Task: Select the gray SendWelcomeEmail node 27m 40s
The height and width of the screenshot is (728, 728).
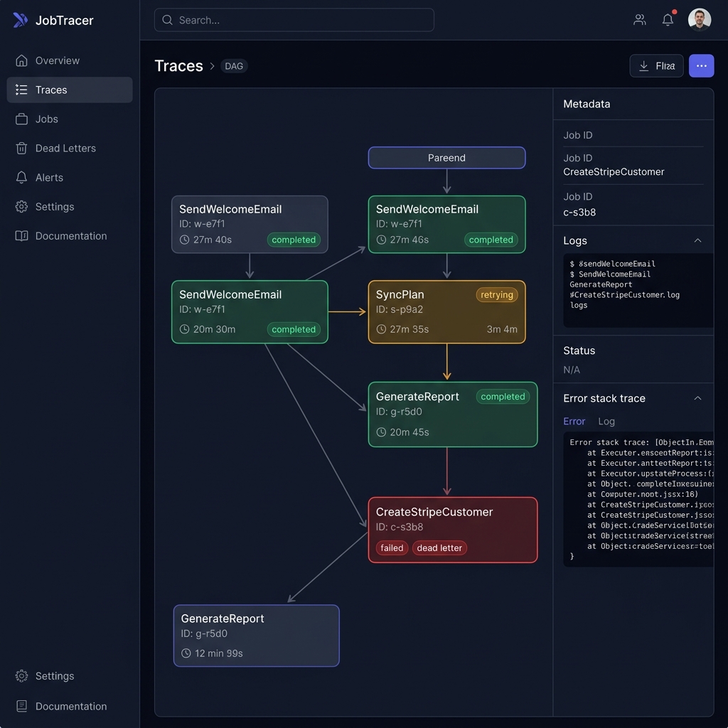Action: [250, 224]
